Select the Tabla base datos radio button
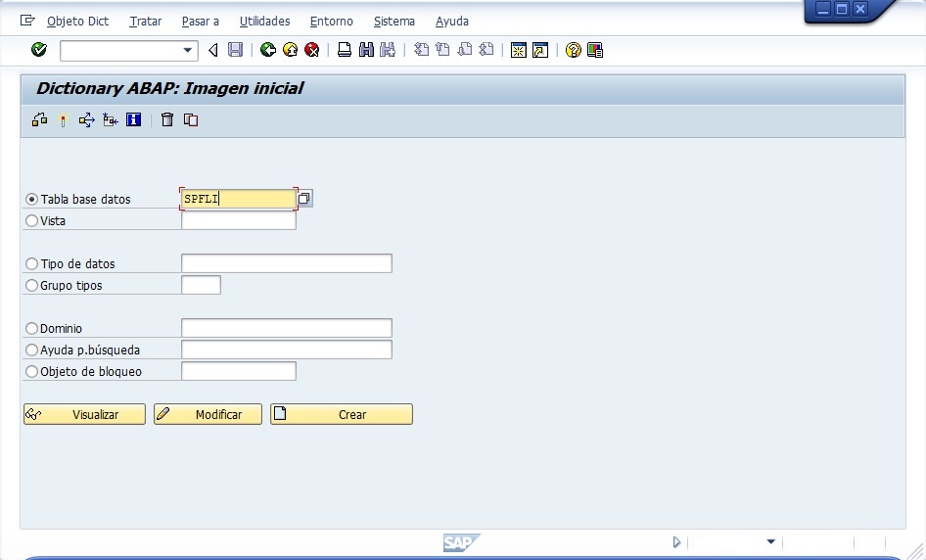Screen dimensions: 926x560 [32, 200]
